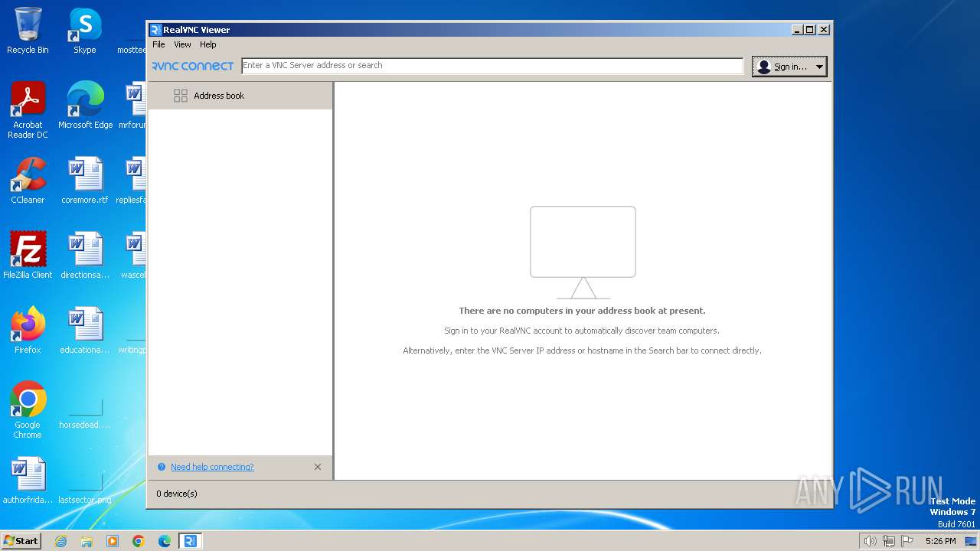This screenshot has height=551, width=980.
Task: Click the RealVNC Viewer title bar icon
Action: [x=155, y=30]
